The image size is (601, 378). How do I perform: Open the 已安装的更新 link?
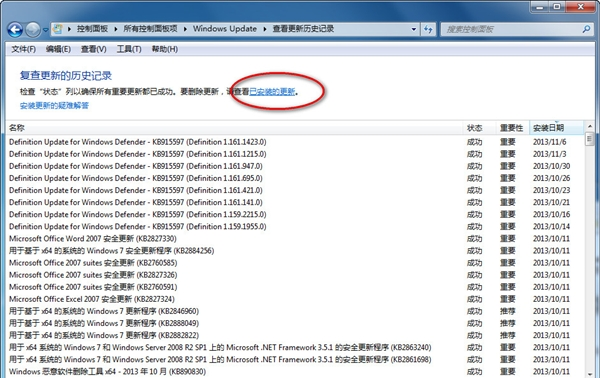tap(272, 92)
